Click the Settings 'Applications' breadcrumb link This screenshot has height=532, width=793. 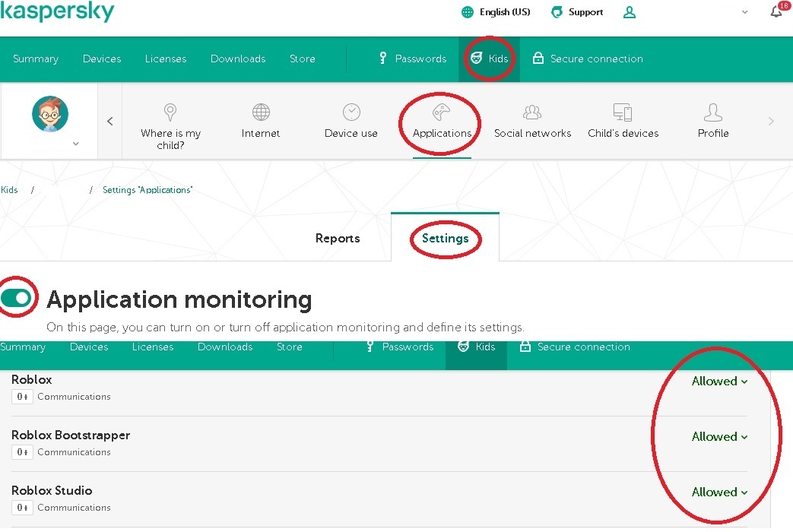(147, 190)
